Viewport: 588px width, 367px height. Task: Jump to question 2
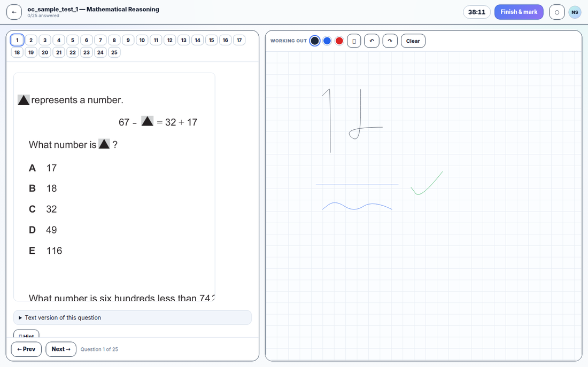[x=31, y=40]
